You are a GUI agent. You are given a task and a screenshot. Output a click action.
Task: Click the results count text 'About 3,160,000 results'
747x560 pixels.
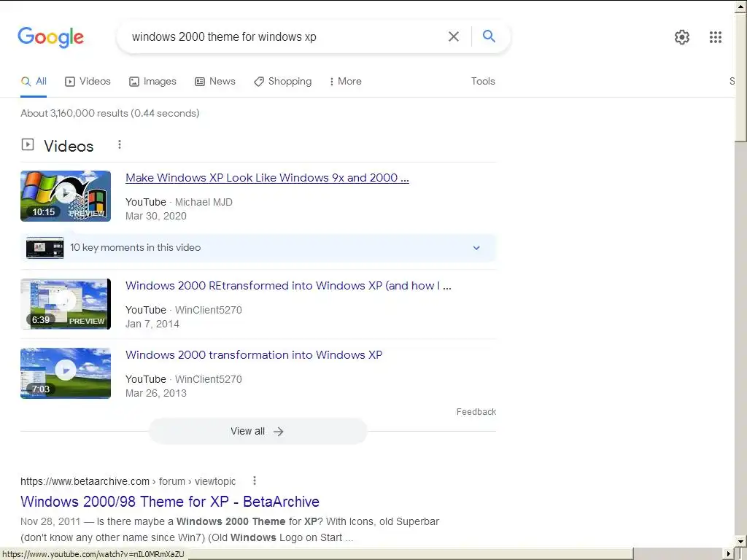click(x=74, y=113)
